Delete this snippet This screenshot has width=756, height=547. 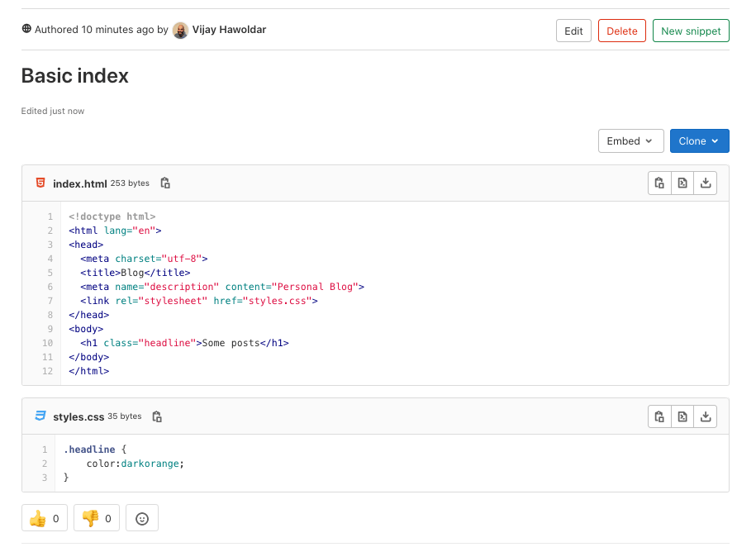(621, 31)
